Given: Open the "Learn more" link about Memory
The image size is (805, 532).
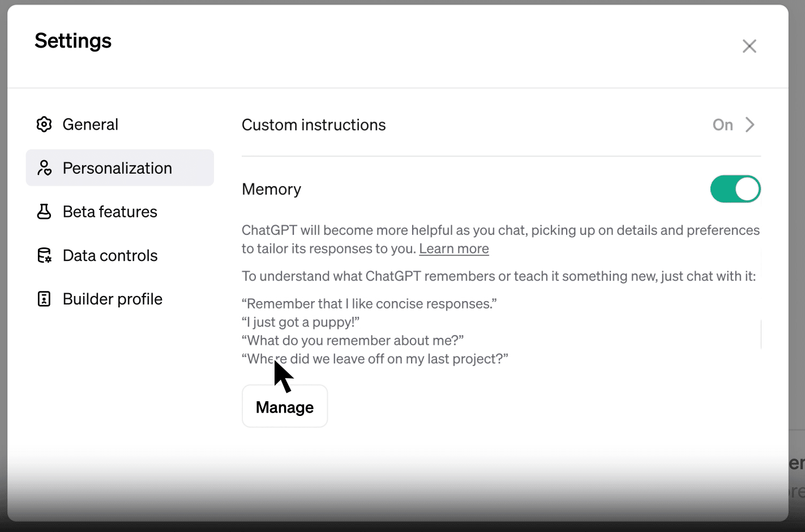Looking at the screenshot, I should pyautogui.click(x=453, y=249).
